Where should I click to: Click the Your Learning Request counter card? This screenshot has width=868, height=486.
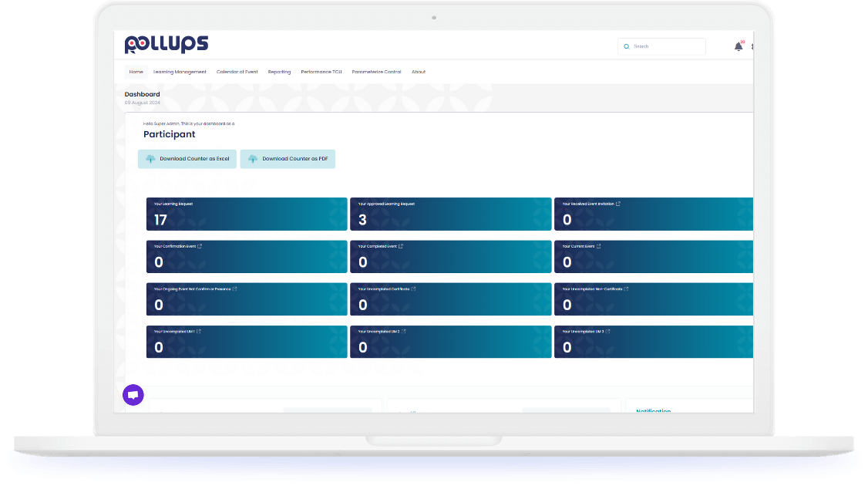click(247, 214)
